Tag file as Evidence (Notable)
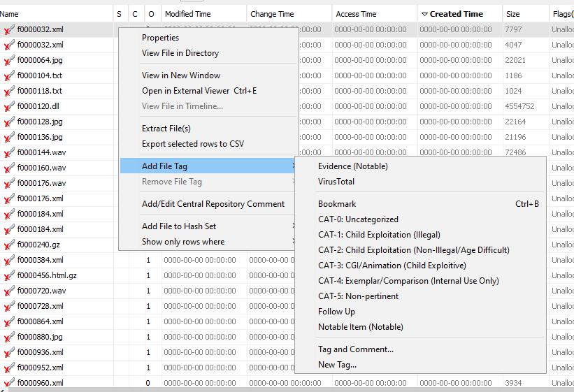 (352, 166)
